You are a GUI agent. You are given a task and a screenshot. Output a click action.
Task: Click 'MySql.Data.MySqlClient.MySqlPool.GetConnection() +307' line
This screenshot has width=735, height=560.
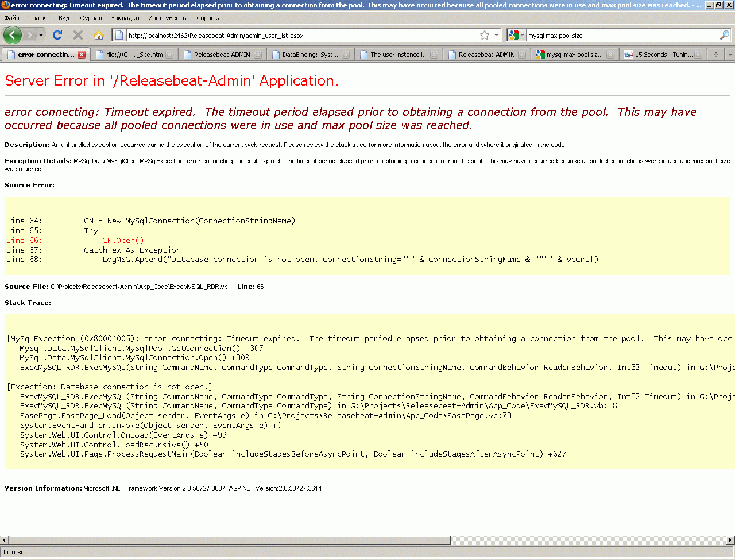tap(141, 349)
